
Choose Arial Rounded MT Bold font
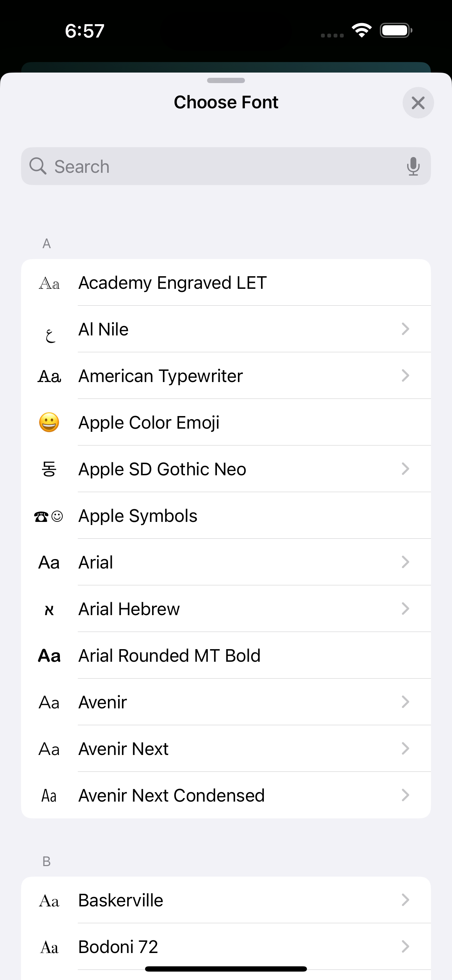[169, 655]
